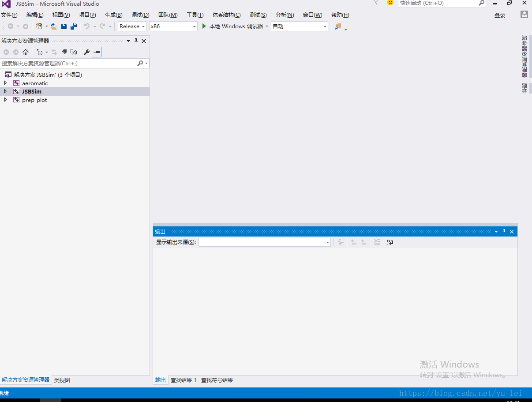Image resolution: width=532 pixels, height=402 pixels.
Task: Open the 测试(S) menu
Action: coord(258,15)
